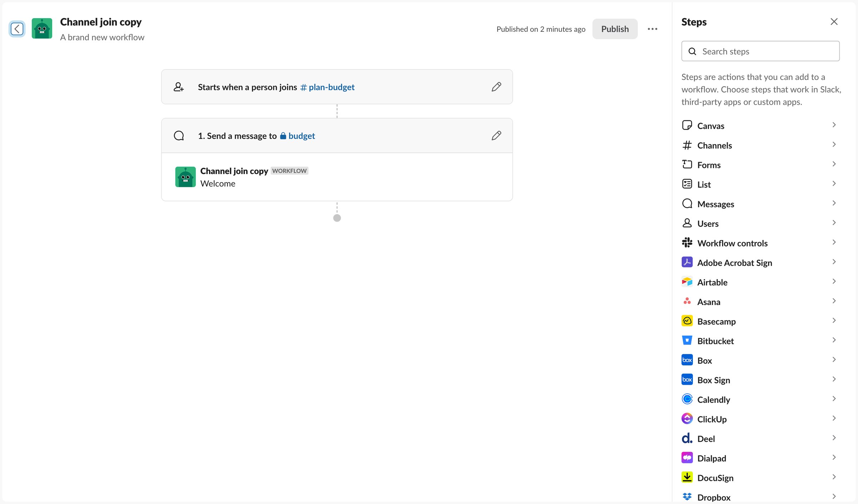Open the #plan-budget channel link
Image resolution: width=858 pixels, height=504 pixels.
pyautogui.click(x=327, y=87)
